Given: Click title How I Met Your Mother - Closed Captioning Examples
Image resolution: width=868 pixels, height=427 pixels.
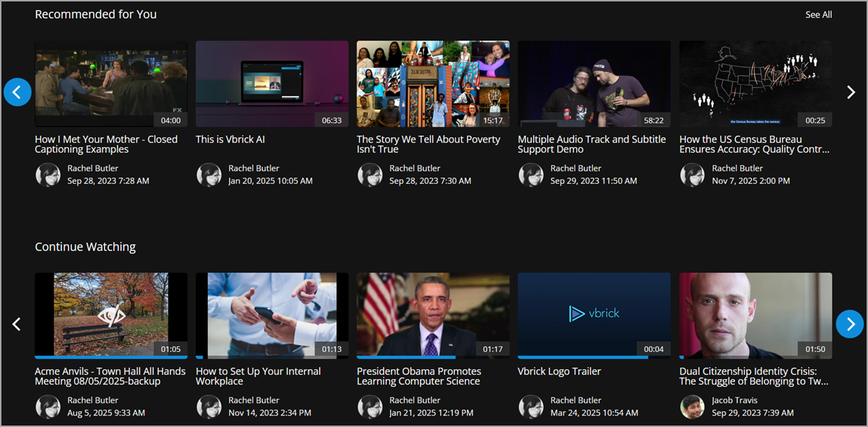Looking at the screenshot, I should point(106,144).
